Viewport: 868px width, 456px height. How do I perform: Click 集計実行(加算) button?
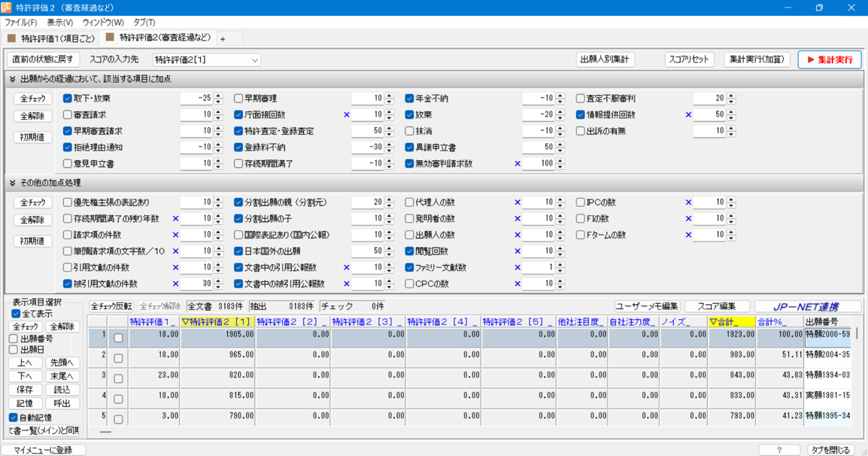757,59
